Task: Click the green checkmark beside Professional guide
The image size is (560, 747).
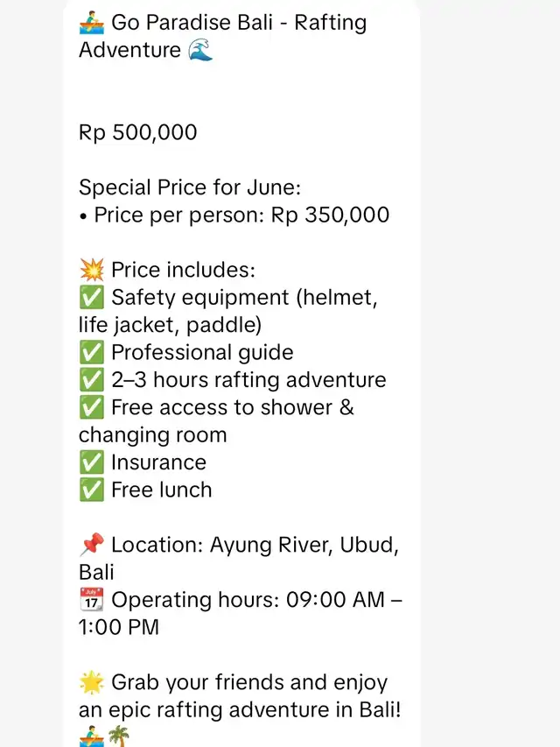Action: (91, 353)
